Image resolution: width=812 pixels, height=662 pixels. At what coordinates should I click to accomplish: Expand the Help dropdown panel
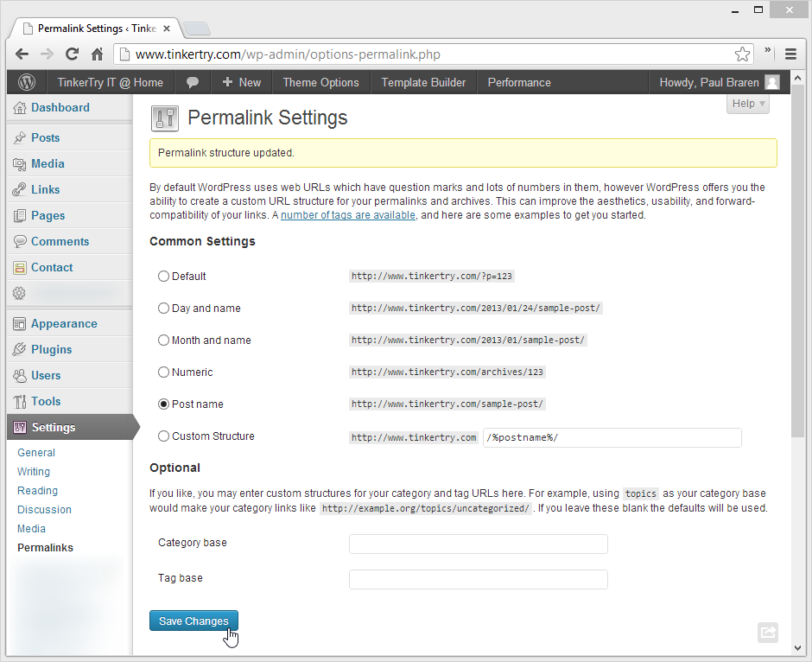tap(748, 104)
